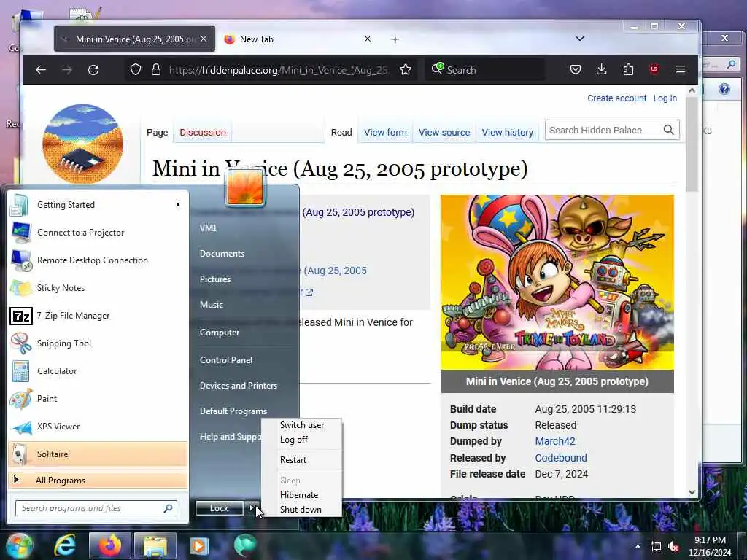Click the Log in link

[x=665, y=98]
